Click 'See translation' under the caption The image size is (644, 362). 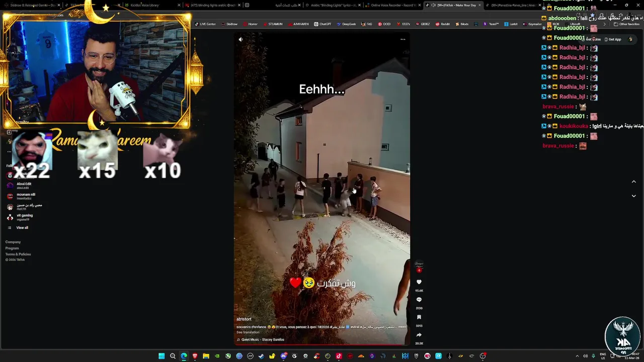click(x=248, y=332)
